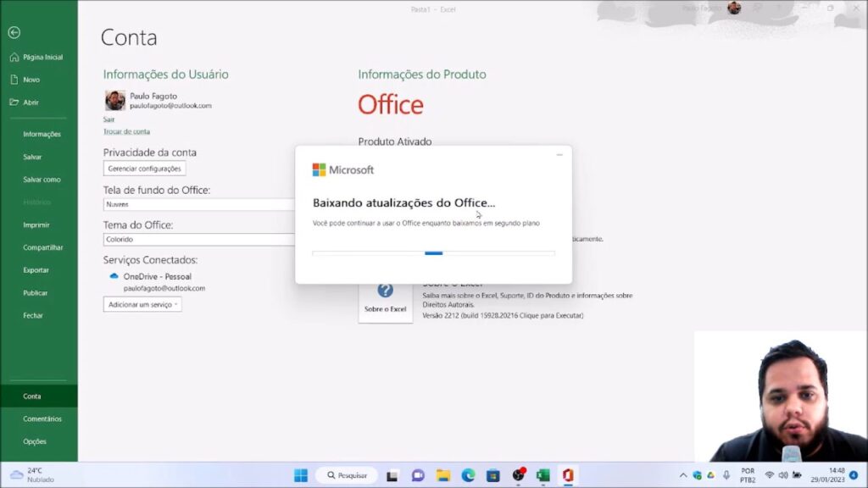Click the Microsoft logo in the dialog
The image size is (868, 488).
343,169
